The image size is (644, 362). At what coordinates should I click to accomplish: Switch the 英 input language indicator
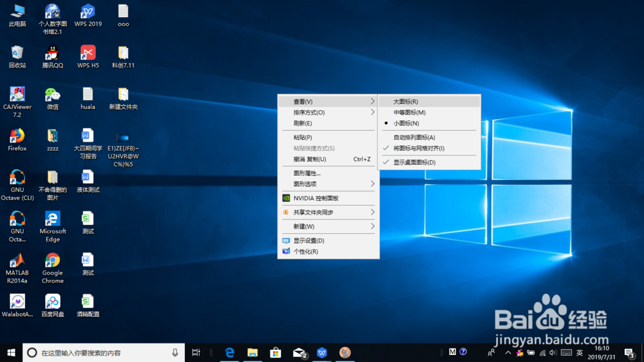pyautogui.click(x=580, y=352)
